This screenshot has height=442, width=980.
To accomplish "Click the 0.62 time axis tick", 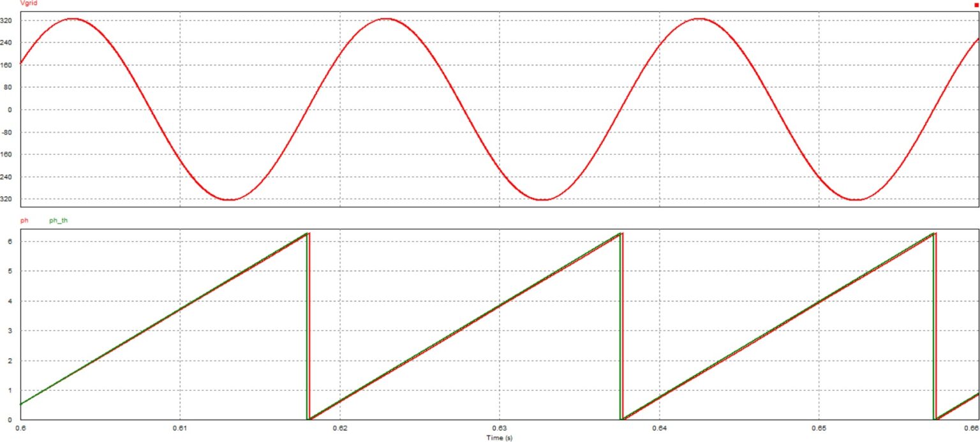I will tap(340, 429).
